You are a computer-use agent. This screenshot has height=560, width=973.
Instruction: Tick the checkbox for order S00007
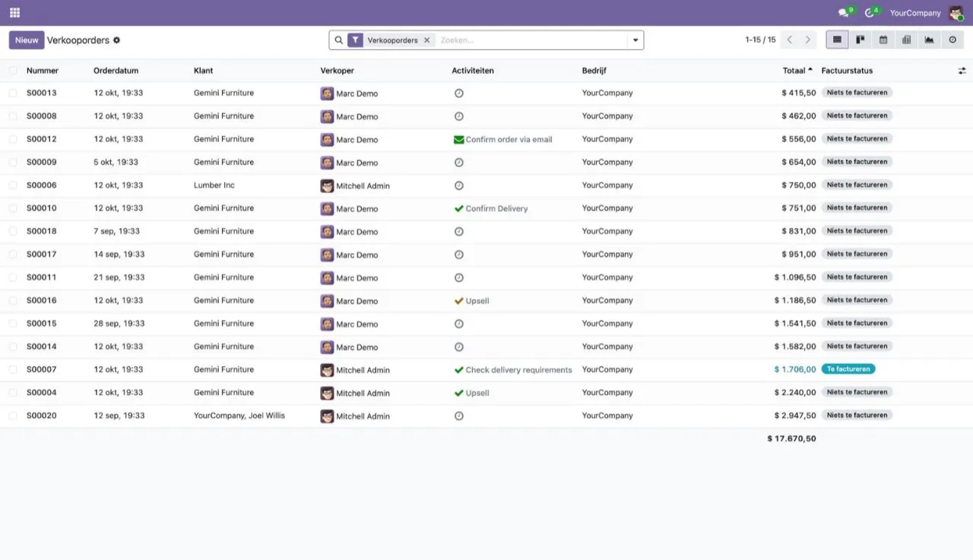tap(13, 369)
